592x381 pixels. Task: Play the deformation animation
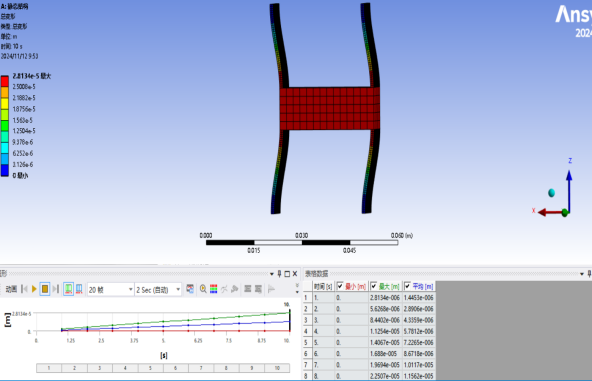[34, 289]
